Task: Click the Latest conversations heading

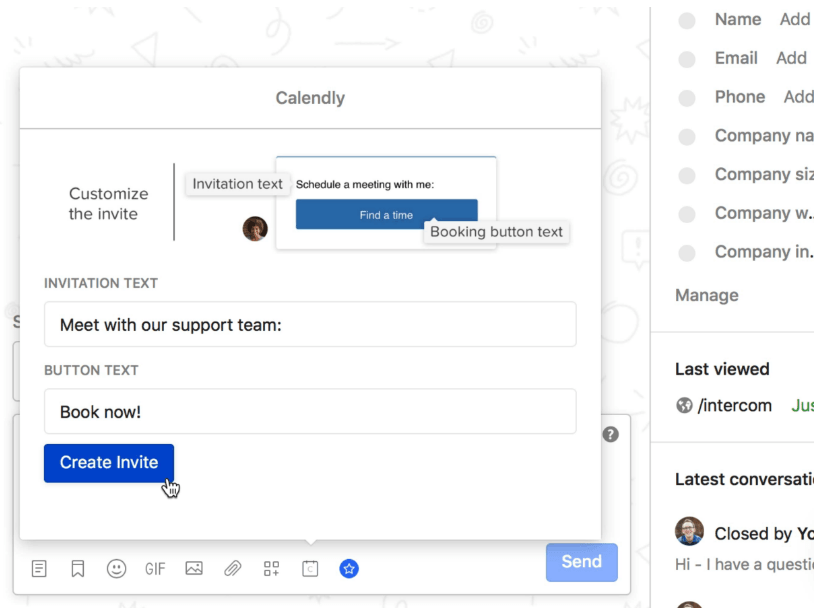Action: click(745, 479)
